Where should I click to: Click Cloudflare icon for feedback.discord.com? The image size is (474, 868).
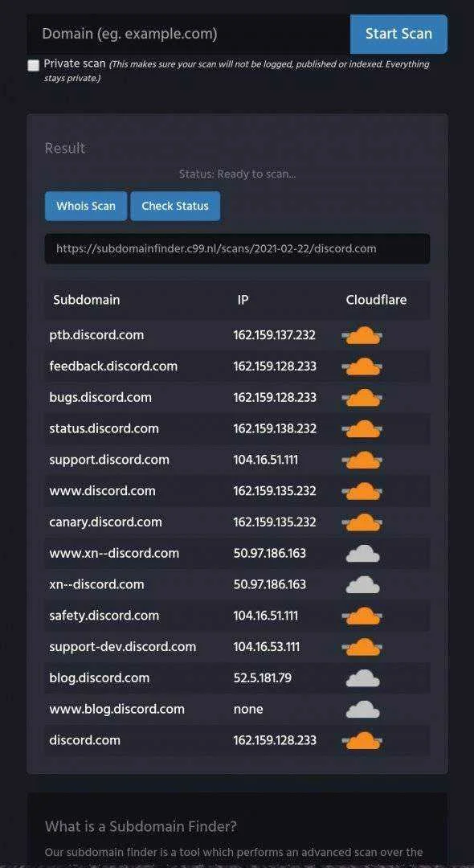click(363, 366)
